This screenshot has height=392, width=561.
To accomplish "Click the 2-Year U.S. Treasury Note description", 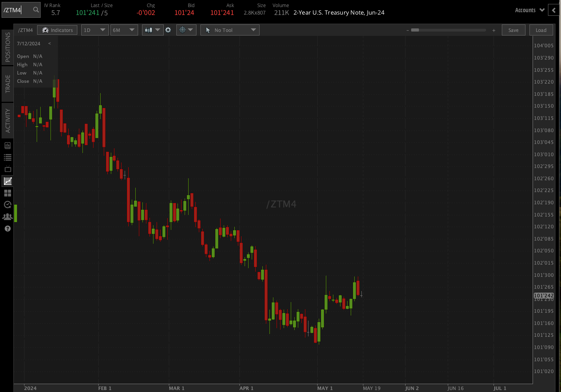I will pos(339,13).
